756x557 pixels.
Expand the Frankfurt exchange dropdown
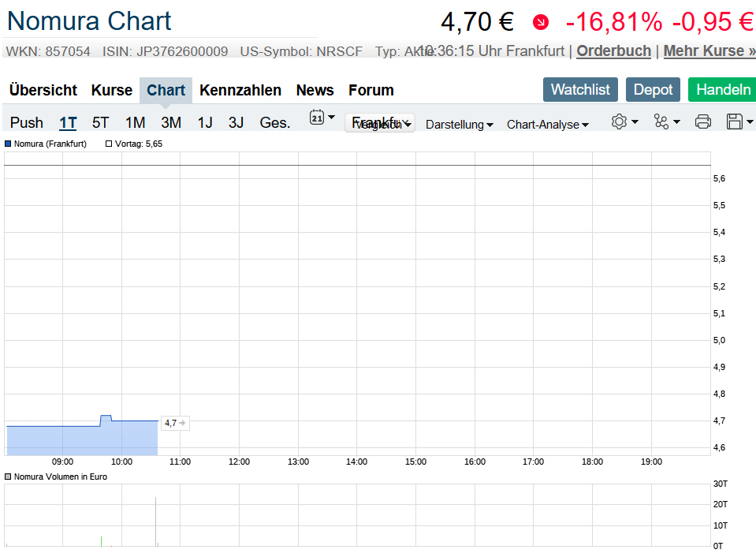pos(380,123)
